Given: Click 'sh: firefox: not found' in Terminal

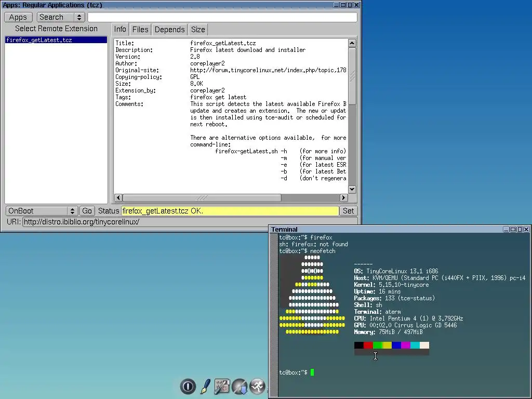Looking at the screenshot, I should [x=313, y=244].
